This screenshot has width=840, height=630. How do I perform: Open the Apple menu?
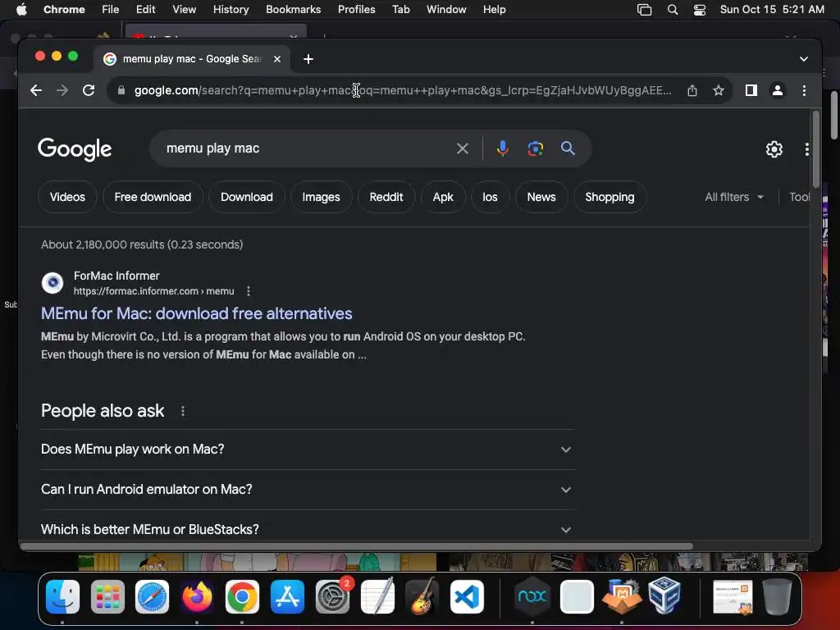pos(21,9)
